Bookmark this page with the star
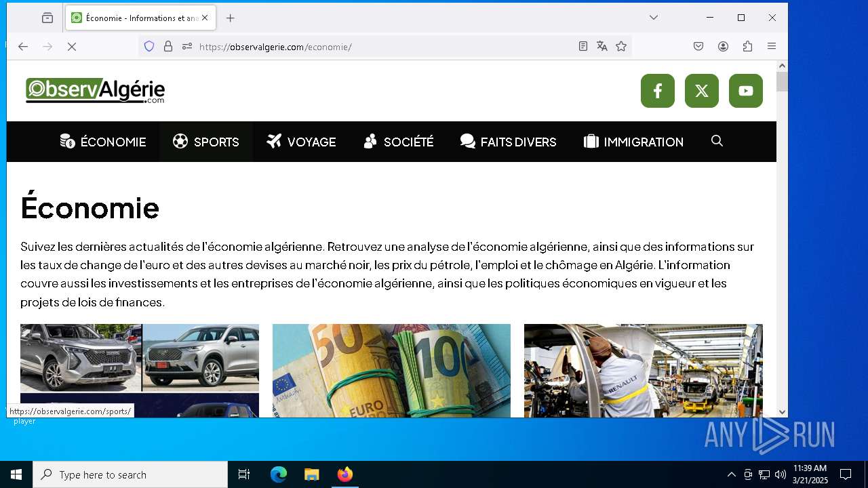 (x=621, y=47)
